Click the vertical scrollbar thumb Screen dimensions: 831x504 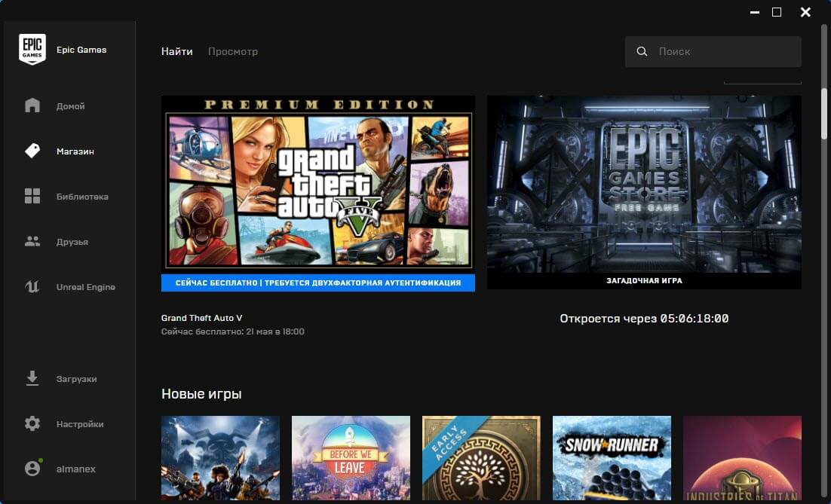pyautogui.click(x=825, y=114)
